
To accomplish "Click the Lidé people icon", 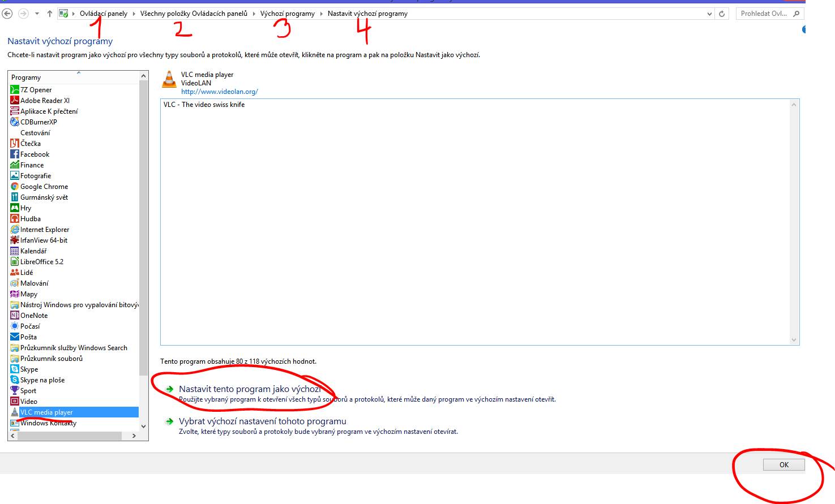I will pyautogui.click(x=15, y=272).
